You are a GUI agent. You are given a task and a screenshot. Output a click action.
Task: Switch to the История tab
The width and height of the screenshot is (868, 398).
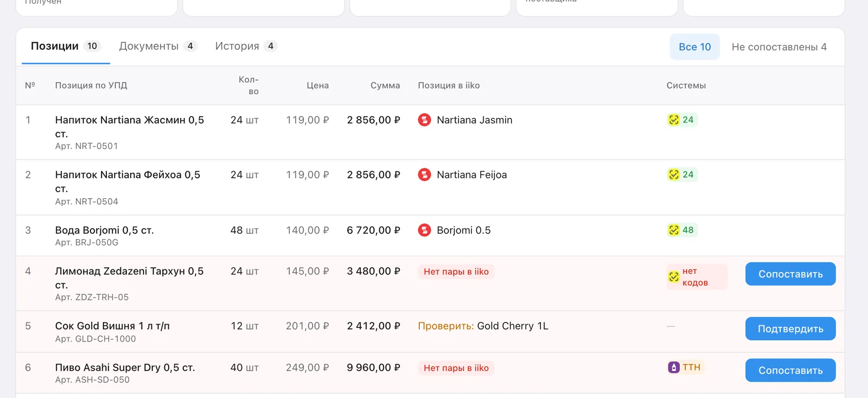coord(246,46)
